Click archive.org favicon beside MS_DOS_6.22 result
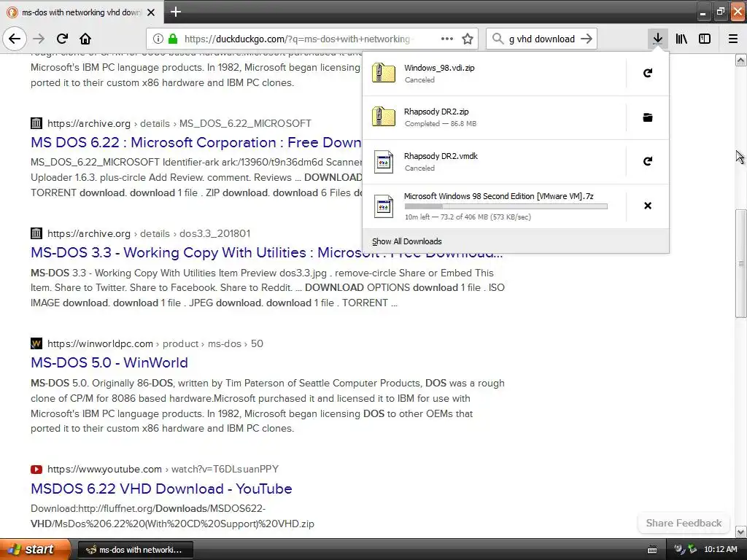Screen dimensions: 747x560 [36, 123]
